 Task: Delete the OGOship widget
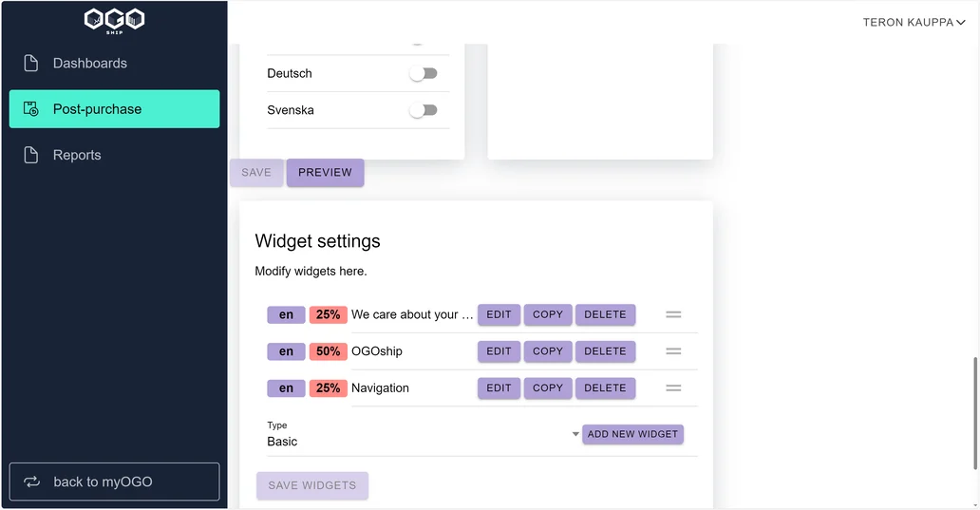pos(605,351)
